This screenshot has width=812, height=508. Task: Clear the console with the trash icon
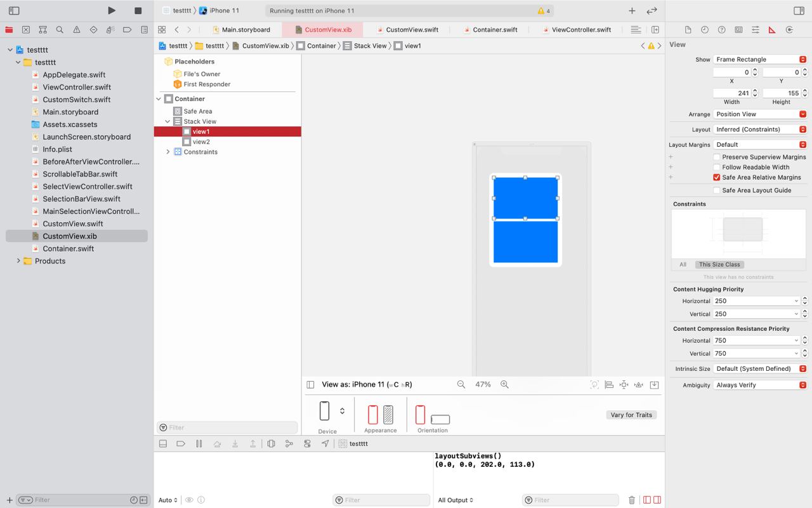(631, 500)
